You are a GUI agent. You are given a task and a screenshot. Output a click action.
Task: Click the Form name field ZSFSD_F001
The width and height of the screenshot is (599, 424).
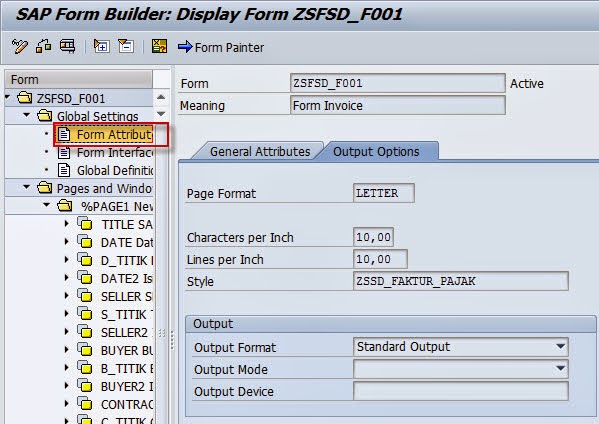click(398, 83)
